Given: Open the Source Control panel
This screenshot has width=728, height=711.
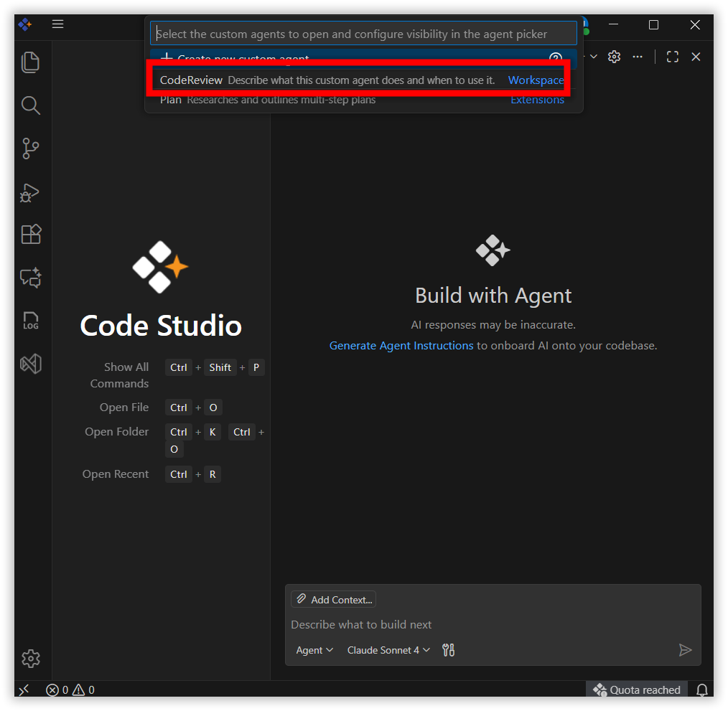Looking at the screenshot, I should click(30, 149).
